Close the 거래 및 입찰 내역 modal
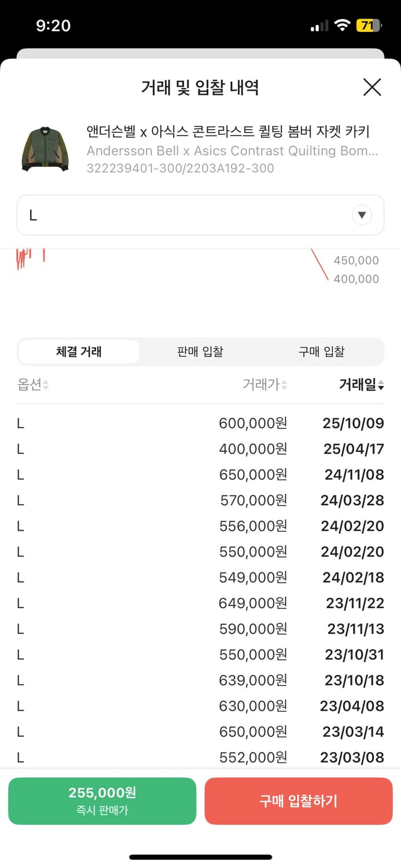 pos(372,87)
